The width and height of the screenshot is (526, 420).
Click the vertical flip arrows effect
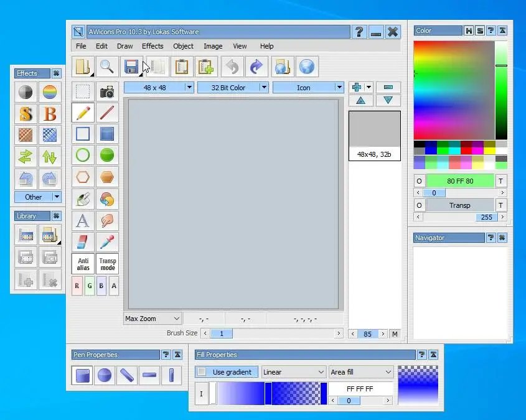pos(50,157)
